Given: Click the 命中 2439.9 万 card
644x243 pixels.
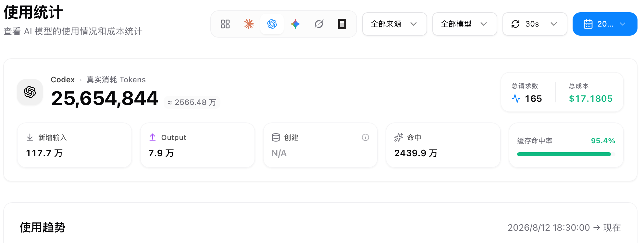Looking at the screenshot, I should click(443, 145).
